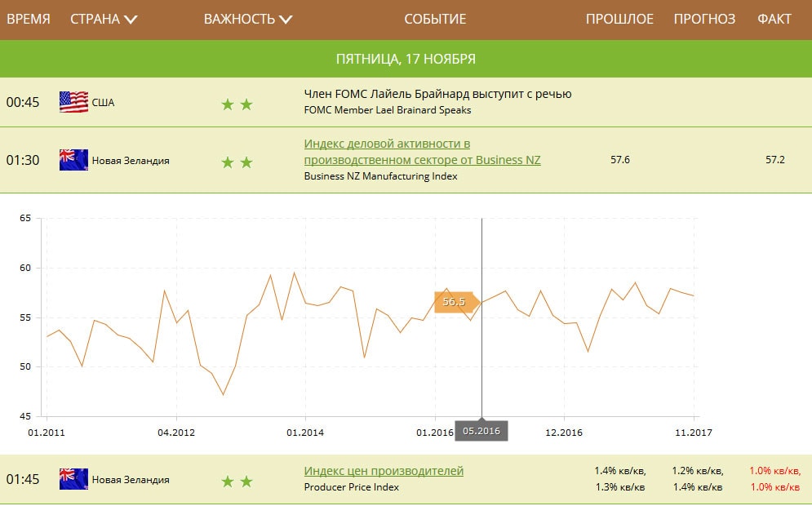Screen dimensions: 812x506
Task: Click the ПРОШЛОЕ column header
Action: click(x=619, y=19)
